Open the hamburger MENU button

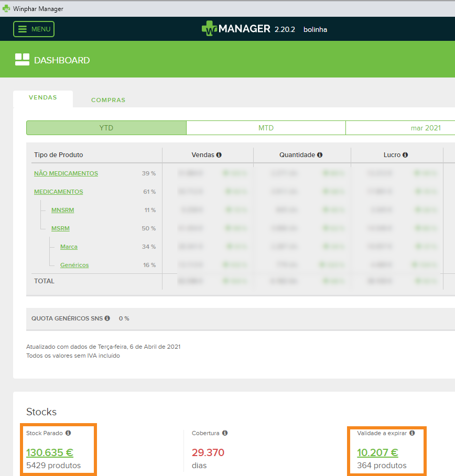point(34,29)
